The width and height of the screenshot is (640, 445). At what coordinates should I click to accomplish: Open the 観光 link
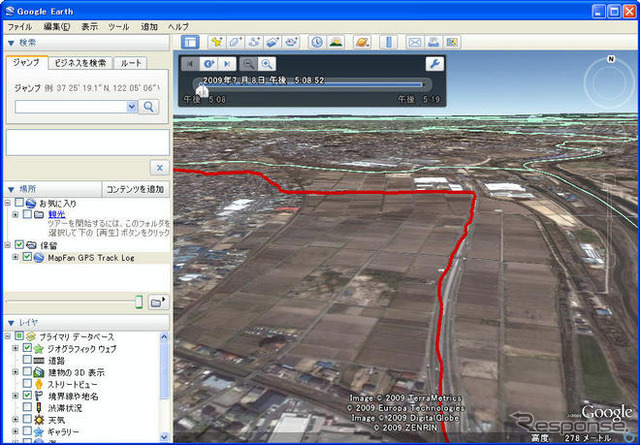pos(57,214)
